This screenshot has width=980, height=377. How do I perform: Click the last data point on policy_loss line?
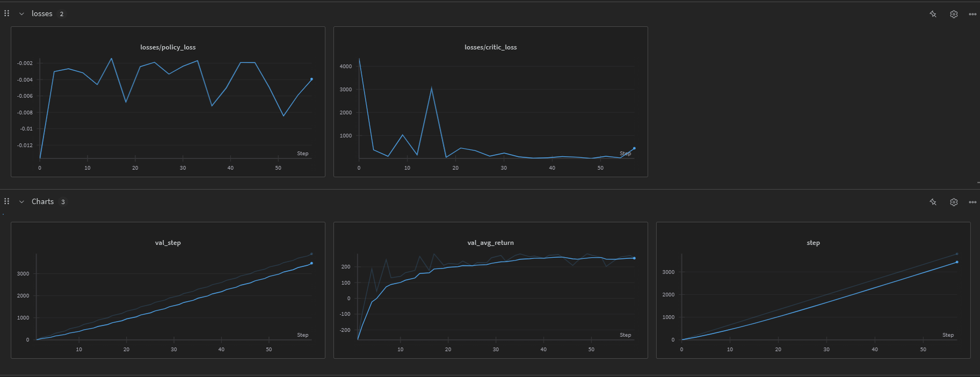(x=311, y=79)
